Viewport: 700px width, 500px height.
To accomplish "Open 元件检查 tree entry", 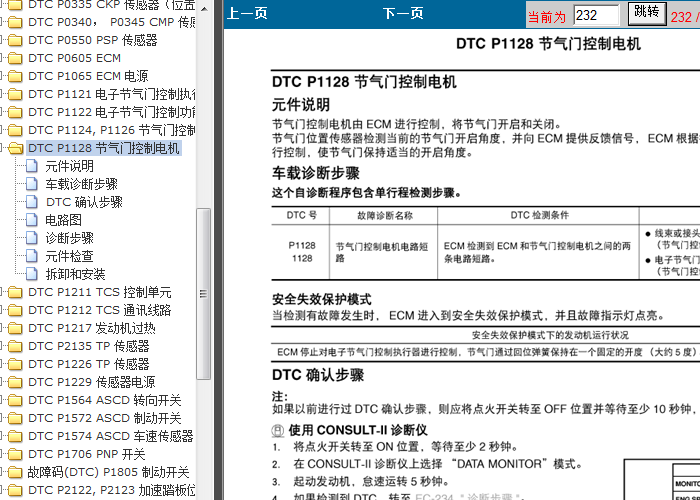I will click(69, 256).
